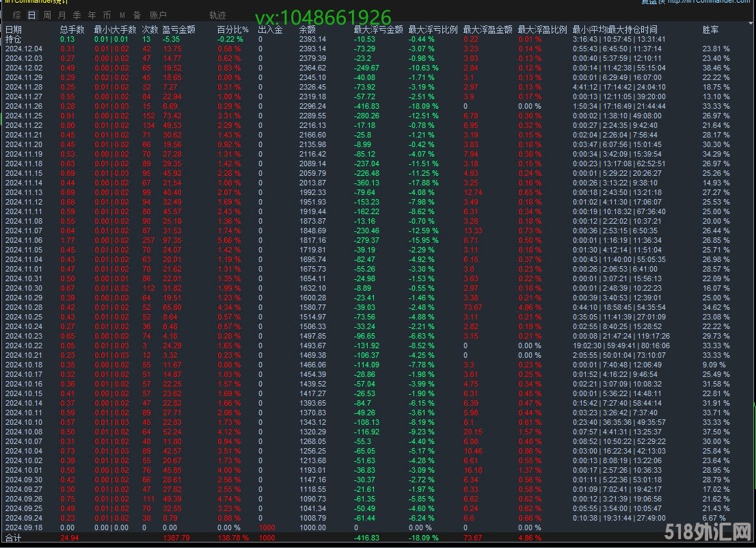This screenshot has width=756, height=548.
Task: Click the 最大浮盈比例 column header
Action: point(543,30)
